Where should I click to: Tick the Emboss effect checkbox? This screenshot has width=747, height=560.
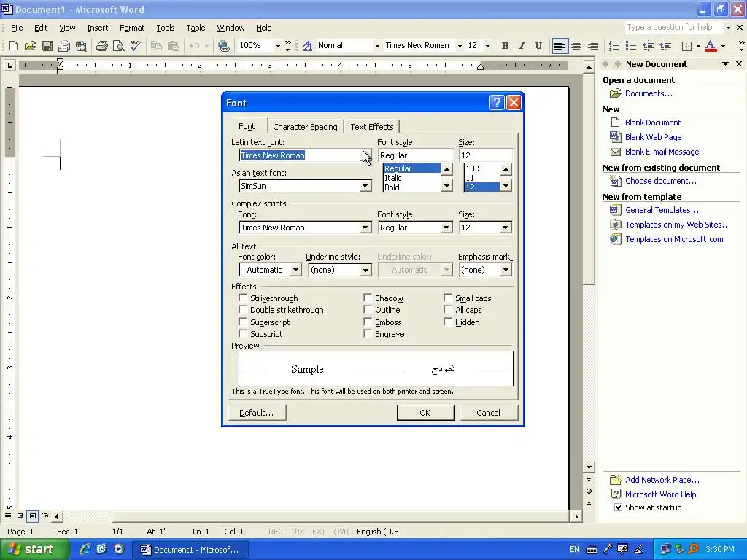pos(368,322)
